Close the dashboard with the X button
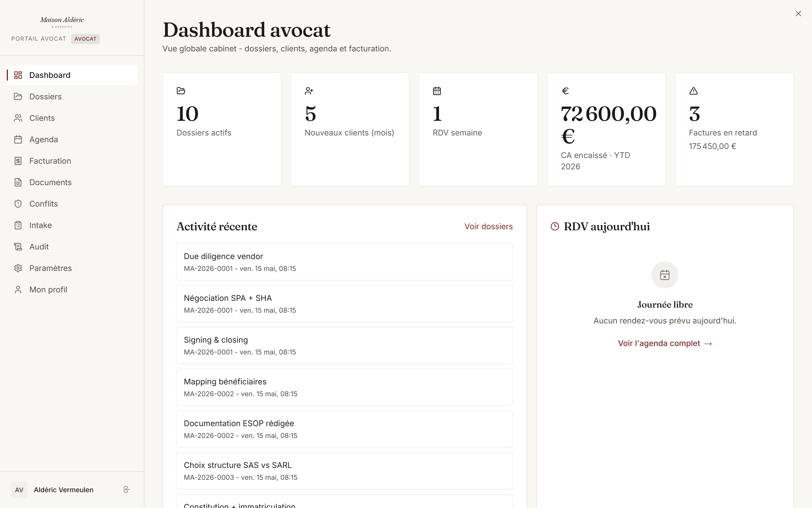 click(x=798, y=14)
